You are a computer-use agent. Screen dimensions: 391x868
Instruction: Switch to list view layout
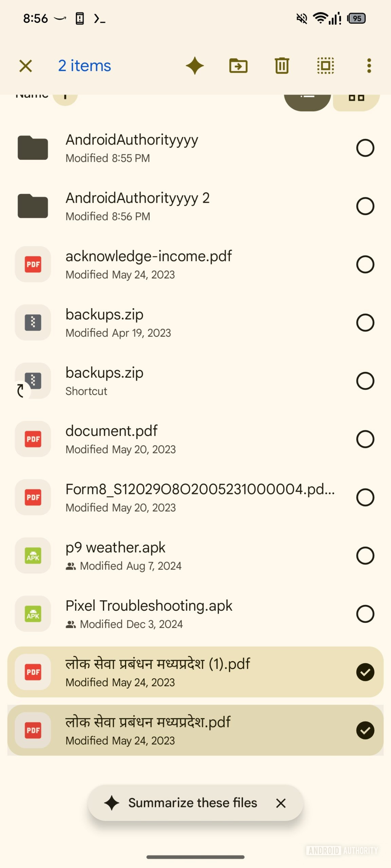pos(308,100)
